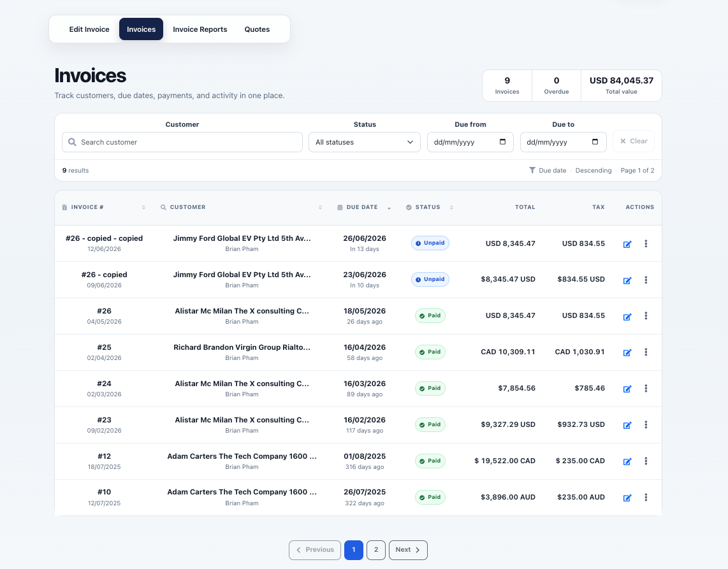Click the Tax column header
The width and height of the screenshot is (728, 569).
pos(599,208)
